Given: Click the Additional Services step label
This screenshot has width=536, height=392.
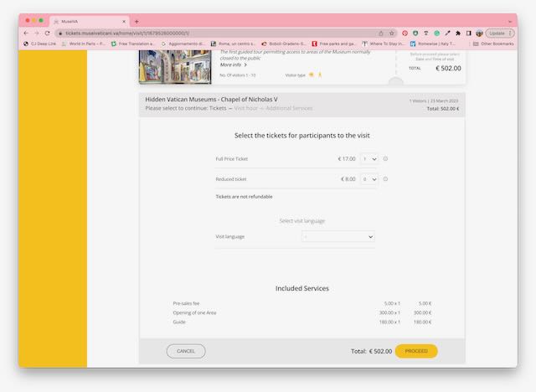Looking at the screenshot, I should (289, 108).
